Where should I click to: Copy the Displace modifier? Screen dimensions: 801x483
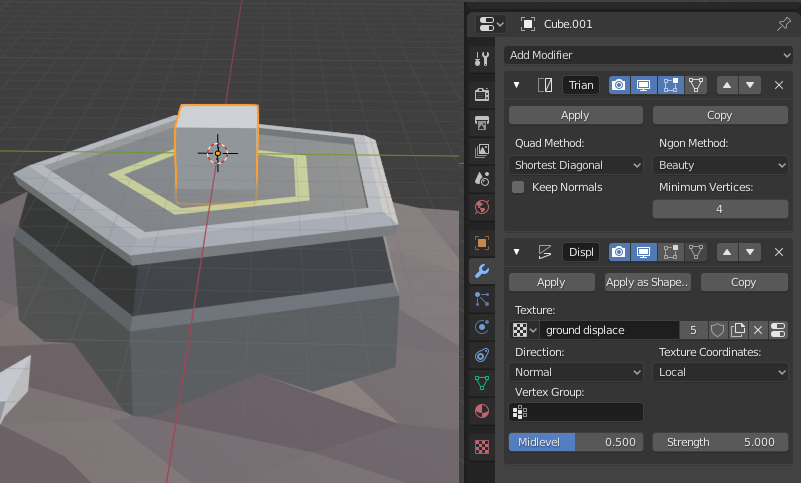[744, 282]
